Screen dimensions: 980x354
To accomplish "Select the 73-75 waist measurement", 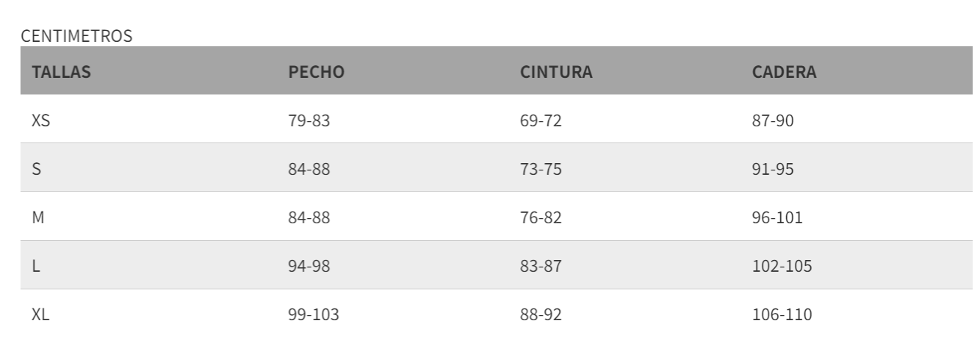I will (x=541, y=169).
